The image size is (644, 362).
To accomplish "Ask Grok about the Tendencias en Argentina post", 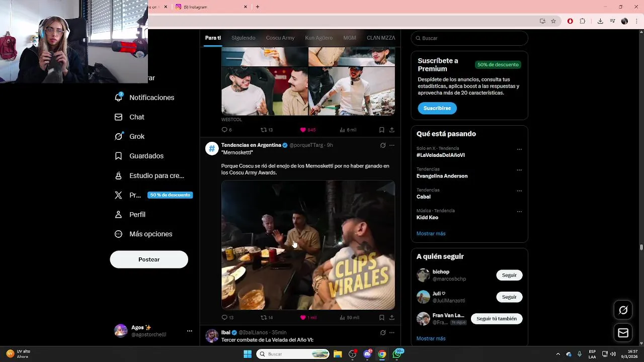I will (x=383, y=145).
